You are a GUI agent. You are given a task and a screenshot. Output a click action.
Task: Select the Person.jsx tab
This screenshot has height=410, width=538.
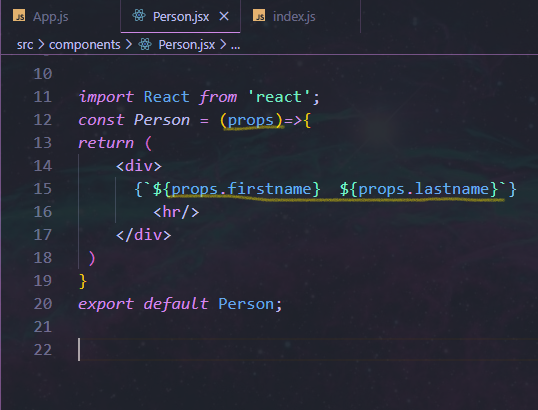point(180,16)
